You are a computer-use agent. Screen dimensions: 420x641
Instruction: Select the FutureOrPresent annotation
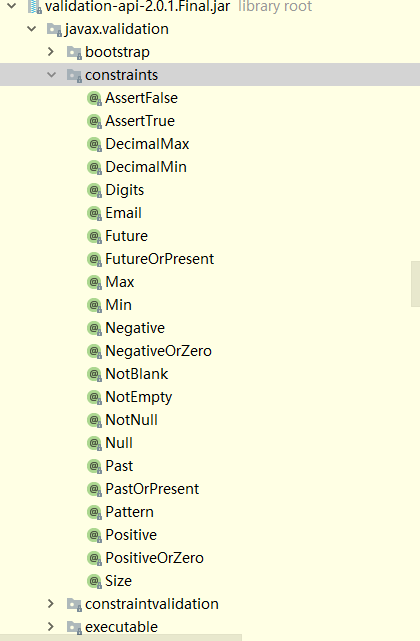pyautogui.click(x=159, y=259)
